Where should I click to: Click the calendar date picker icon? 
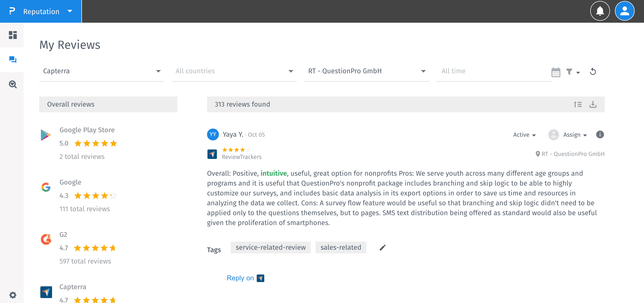[x=555, y=72]
